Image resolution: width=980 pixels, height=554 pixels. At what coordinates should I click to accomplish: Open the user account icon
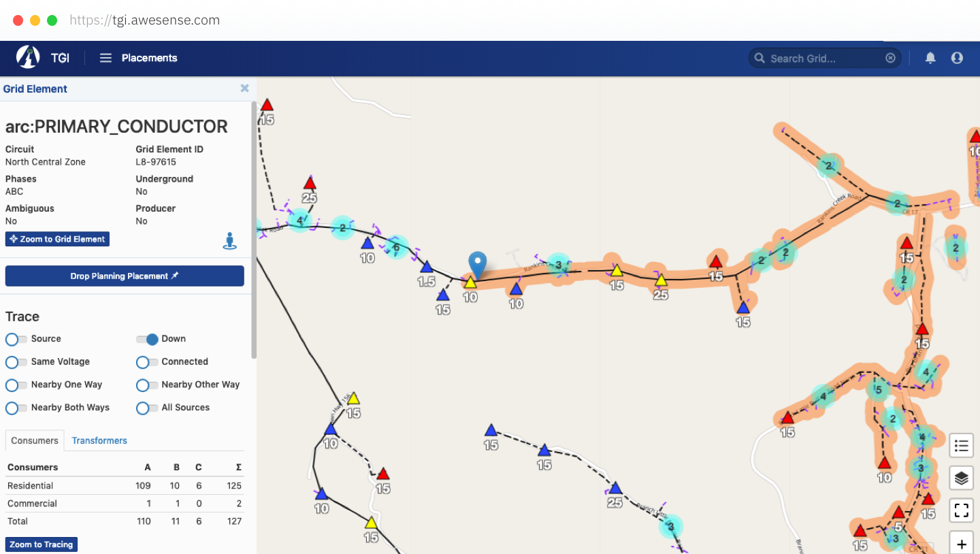957,58
